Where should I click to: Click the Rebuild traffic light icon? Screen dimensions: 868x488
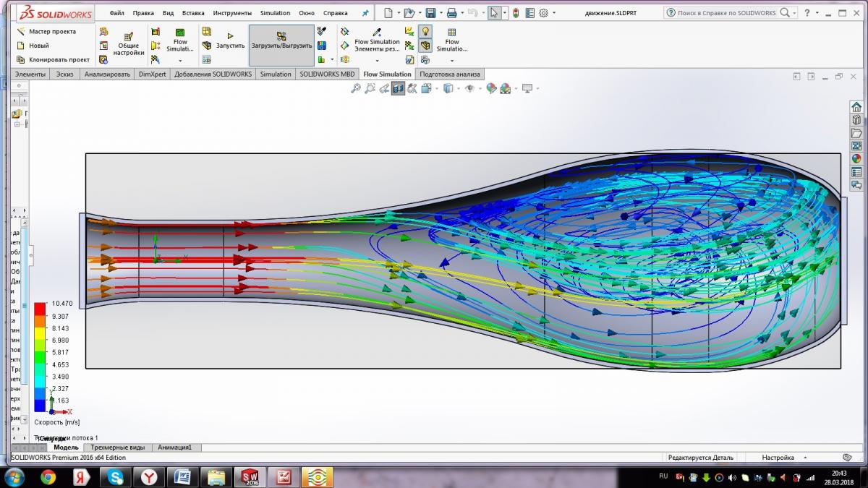click(516, 13)
